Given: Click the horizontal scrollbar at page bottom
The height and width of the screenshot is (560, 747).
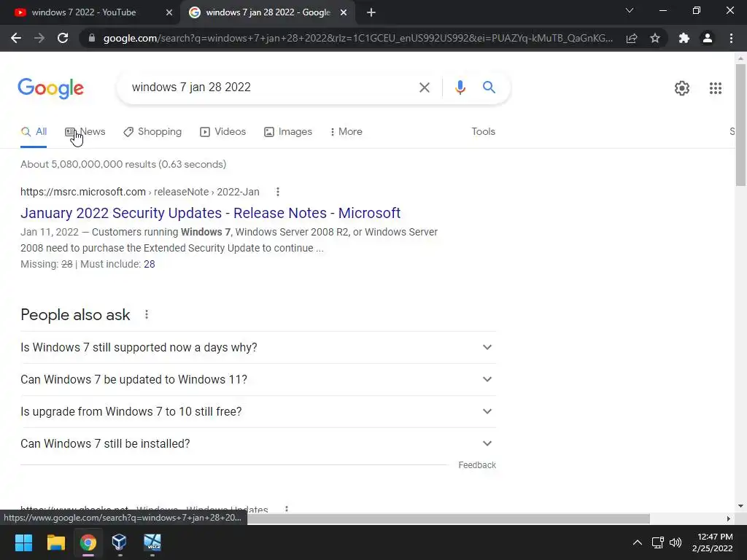Looking at the screenshot, I should tap(448, 518).
